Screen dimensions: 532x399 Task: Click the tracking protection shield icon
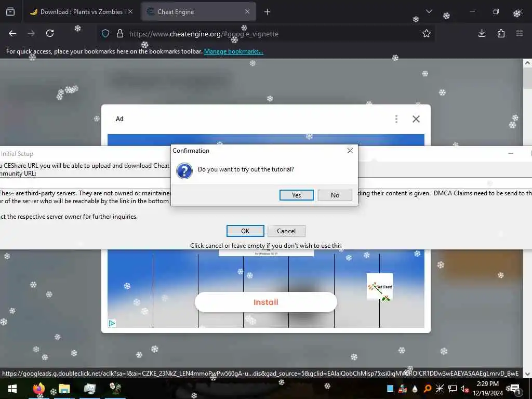105,34
